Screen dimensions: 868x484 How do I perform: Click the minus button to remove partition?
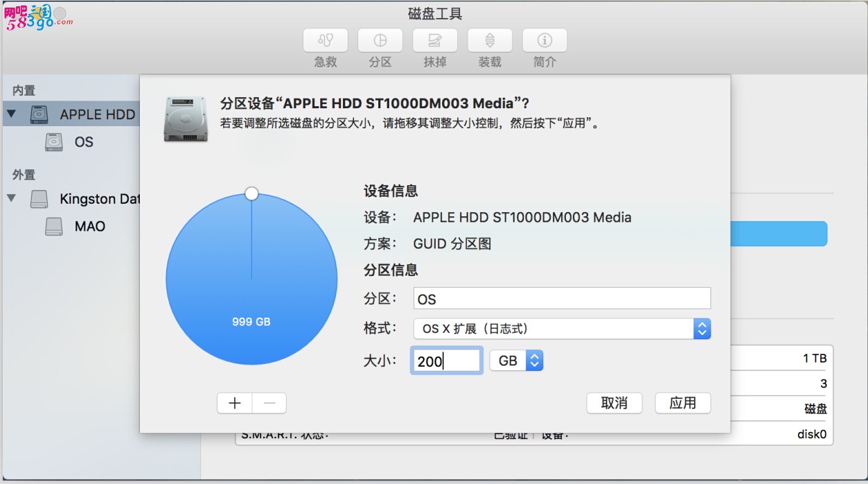click(269, 403)
